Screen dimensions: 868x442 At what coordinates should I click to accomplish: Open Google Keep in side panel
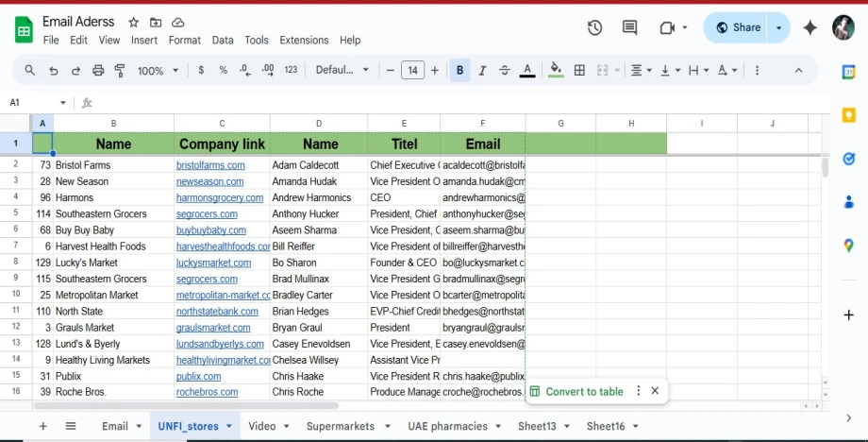(848, 115)
